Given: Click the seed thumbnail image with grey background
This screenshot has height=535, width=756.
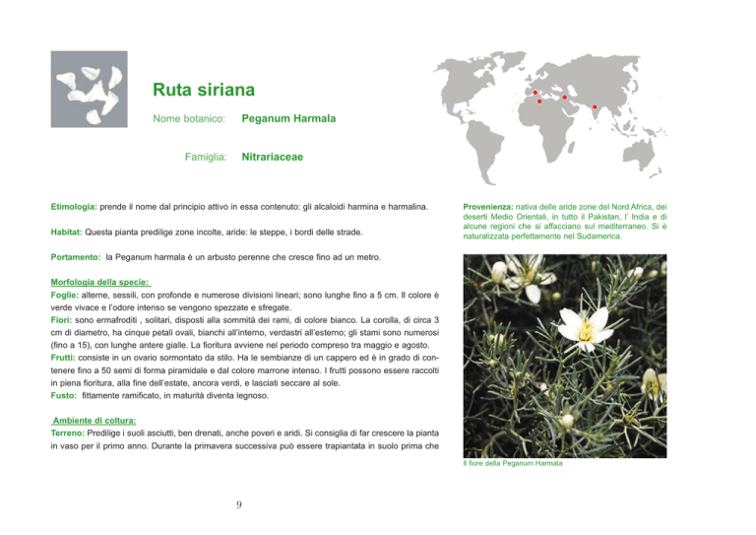Looking at the screenshot, I should click(x=90, y=90).
